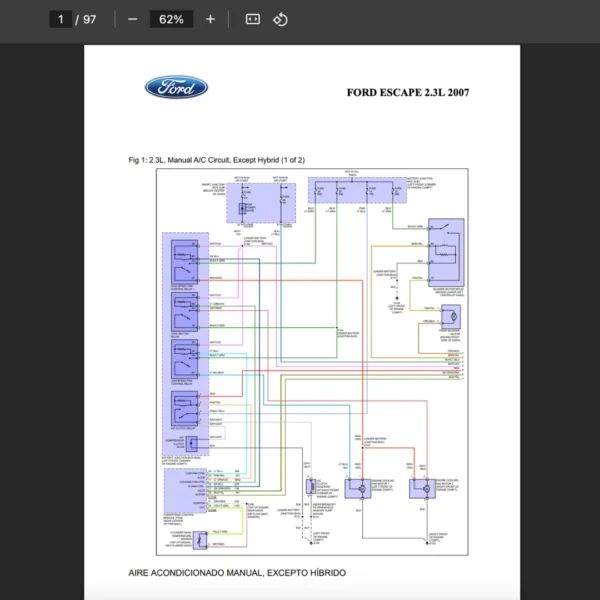The height and width of the screenshot is (600, 600).
Task: Click the rotate counterclockwise icon
Action: pos(281,19)
